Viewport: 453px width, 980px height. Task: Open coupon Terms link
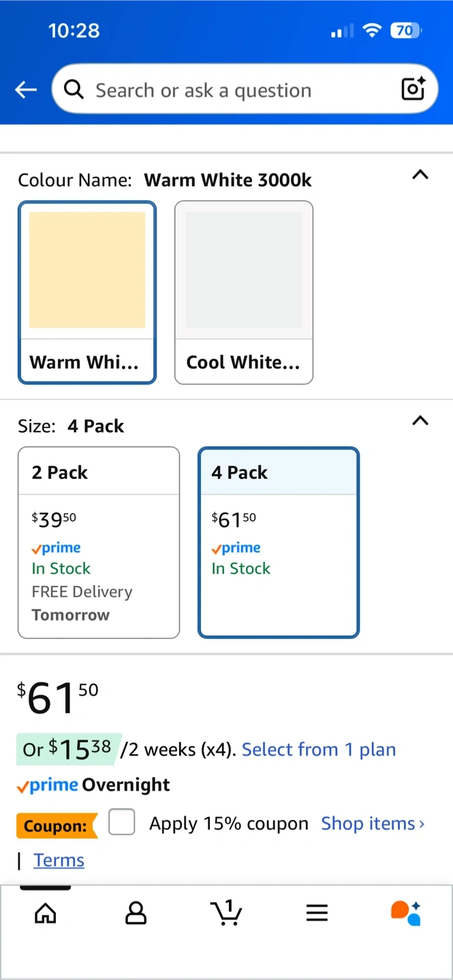point(59,860)
